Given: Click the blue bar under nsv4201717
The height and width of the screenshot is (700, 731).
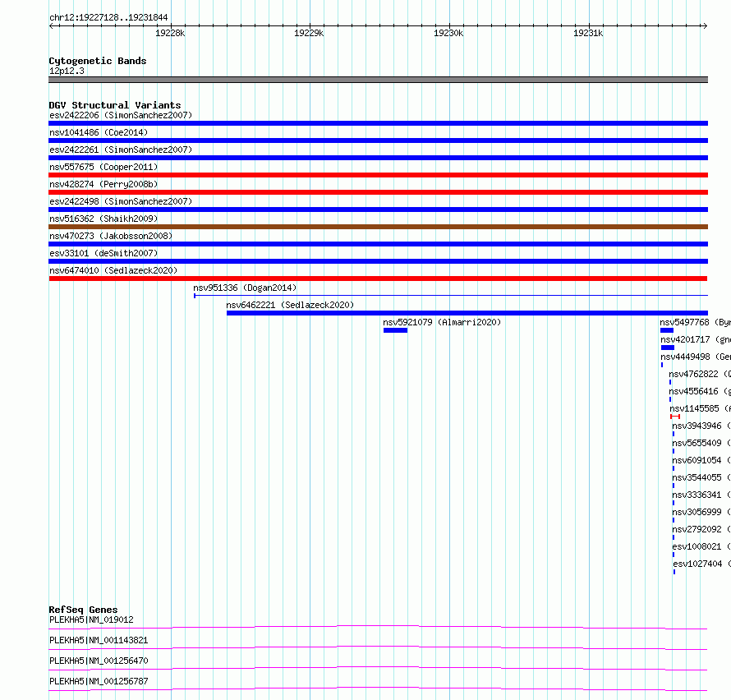Looking at the screenshot, I should (x=668, y=348).
